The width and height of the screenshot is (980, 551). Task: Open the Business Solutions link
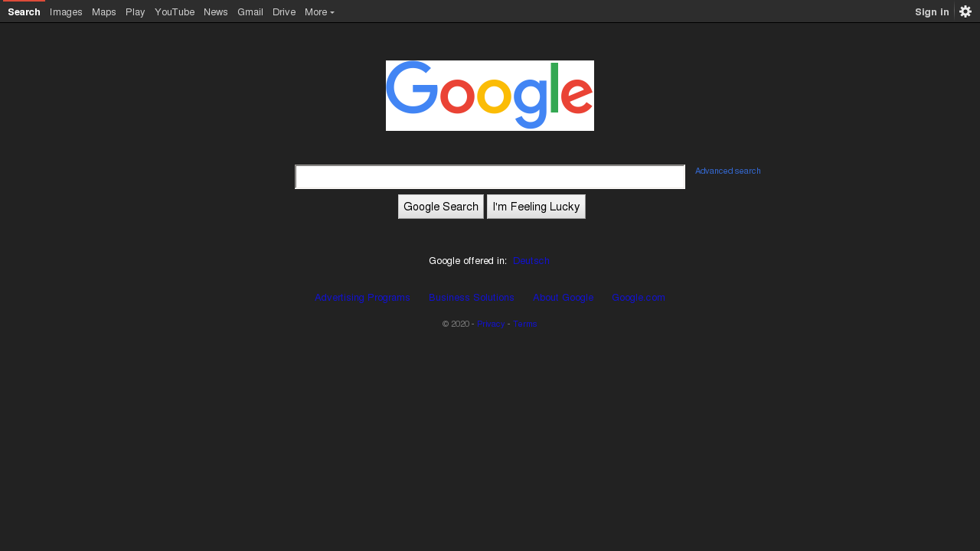pos(472,298)
